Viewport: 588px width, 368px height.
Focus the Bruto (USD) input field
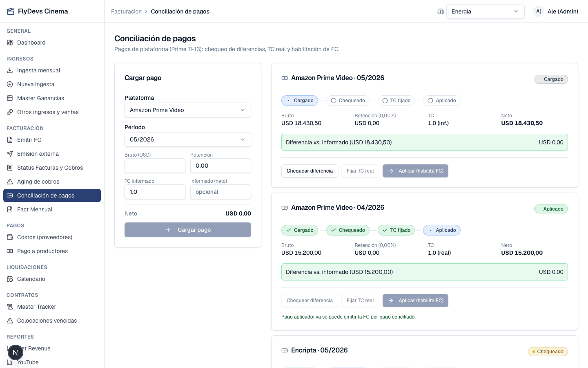[155, 166]
